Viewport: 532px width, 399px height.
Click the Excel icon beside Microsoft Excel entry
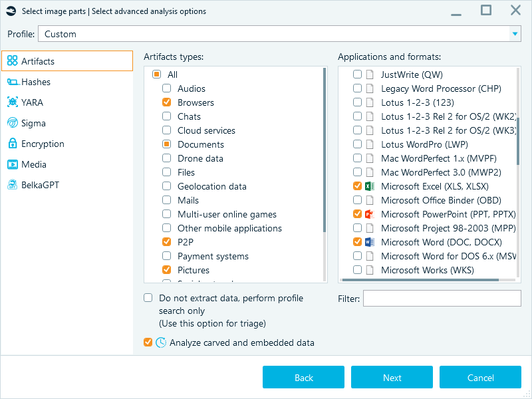(x=369, y=186)
